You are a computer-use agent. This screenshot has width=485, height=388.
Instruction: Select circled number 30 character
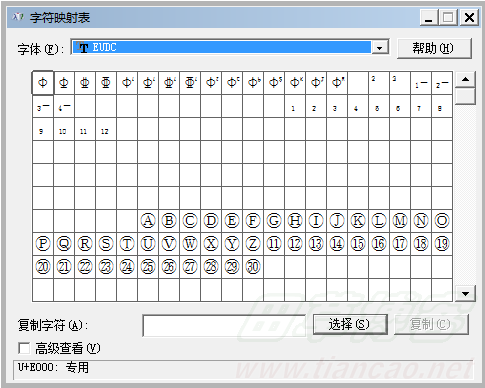[253, 267]
